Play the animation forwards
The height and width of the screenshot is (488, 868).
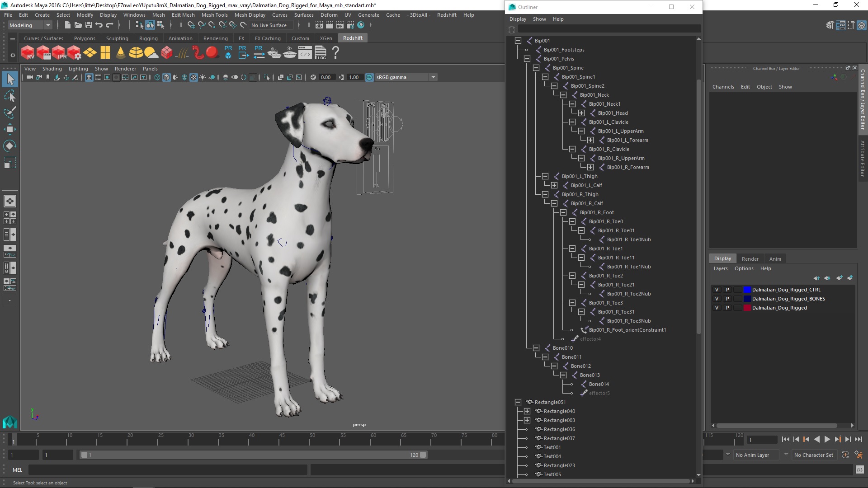(x=827, y=439)
